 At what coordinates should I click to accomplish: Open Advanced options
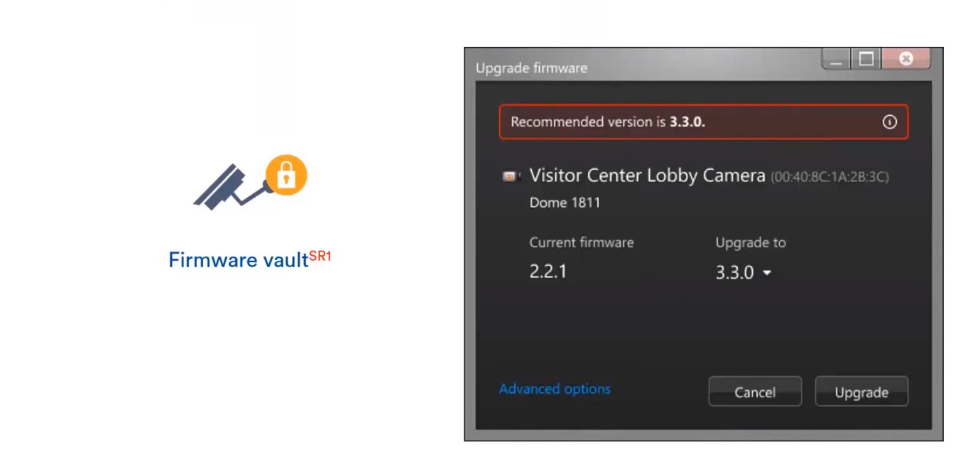(x=555, y=389)
